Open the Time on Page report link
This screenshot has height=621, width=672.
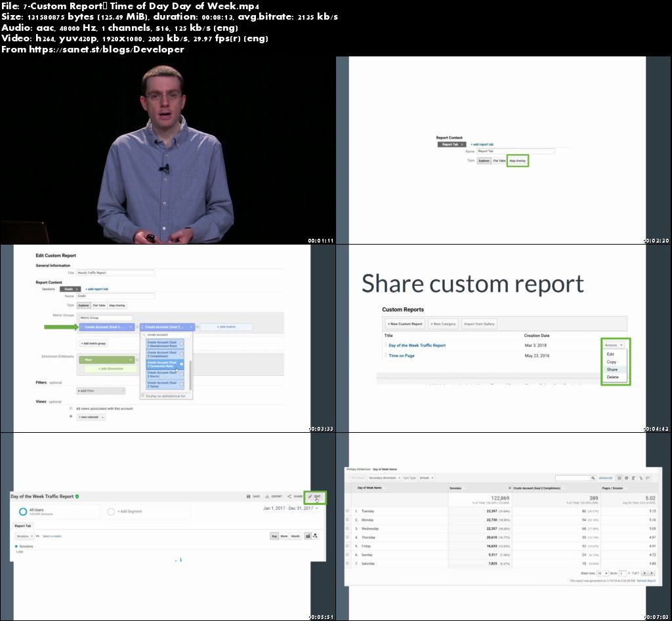[402, 355]
